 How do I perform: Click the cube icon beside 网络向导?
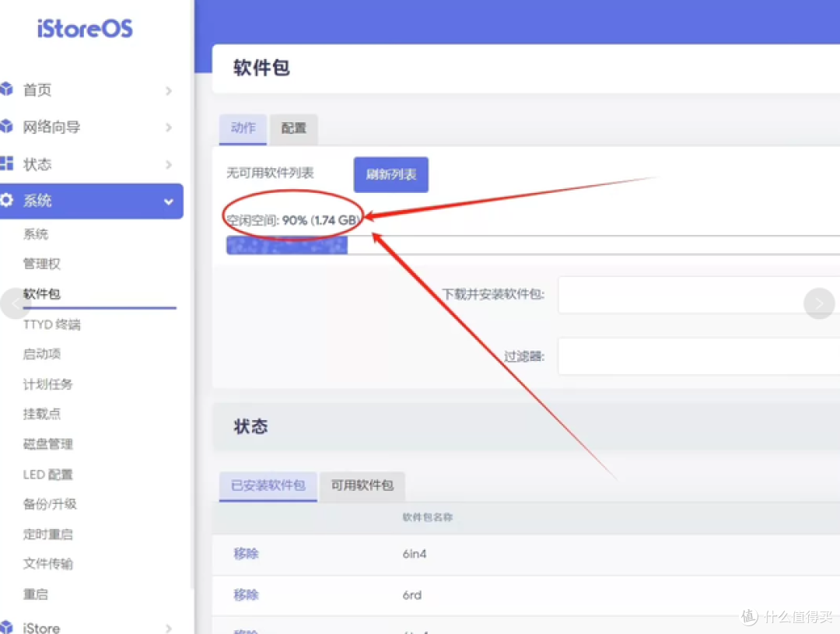(x=6, y=127)
